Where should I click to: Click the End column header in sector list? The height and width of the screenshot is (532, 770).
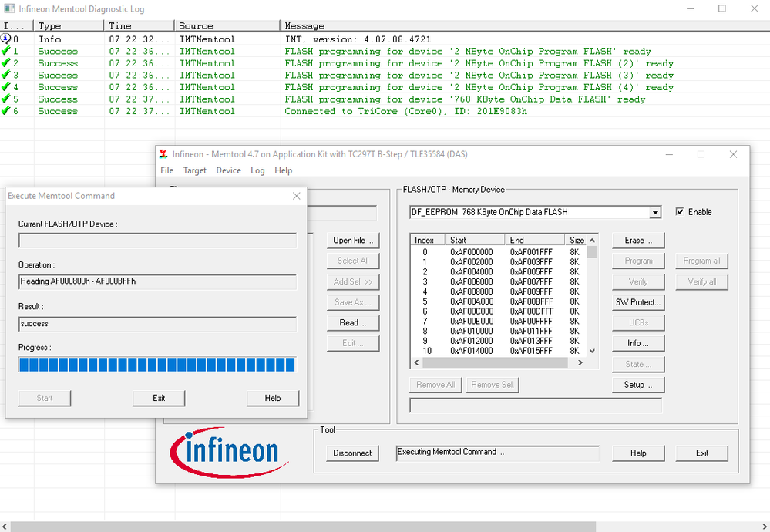pos(535,241)
